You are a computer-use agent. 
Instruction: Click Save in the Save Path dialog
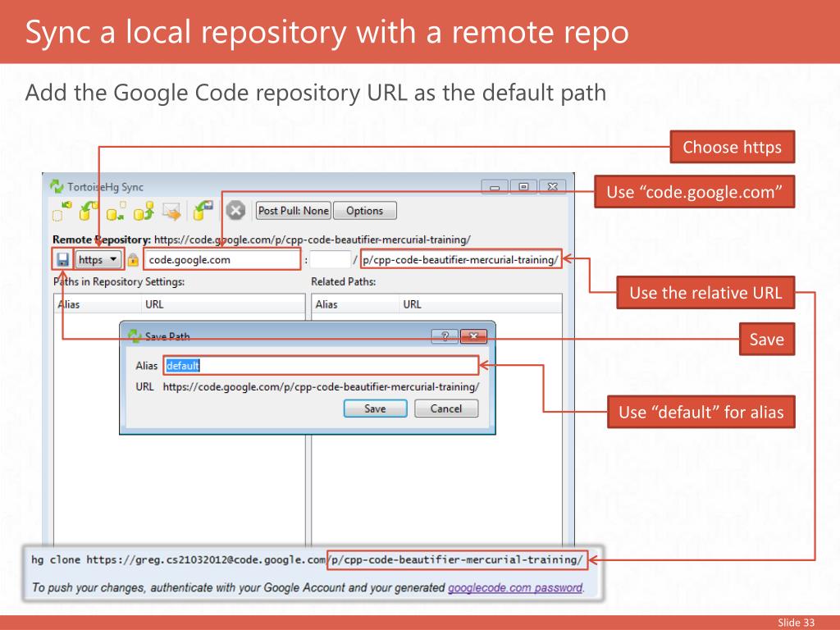[x=375, y=409]
